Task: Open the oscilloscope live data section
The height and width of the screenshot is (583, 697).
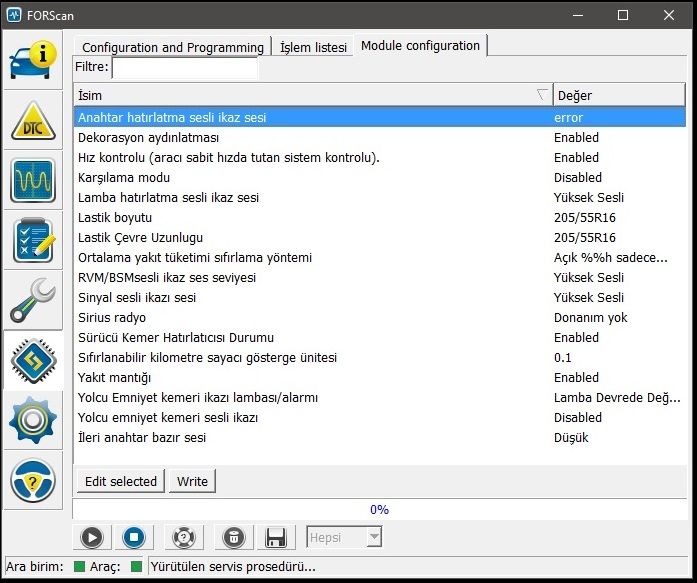Action: point(33,180)
